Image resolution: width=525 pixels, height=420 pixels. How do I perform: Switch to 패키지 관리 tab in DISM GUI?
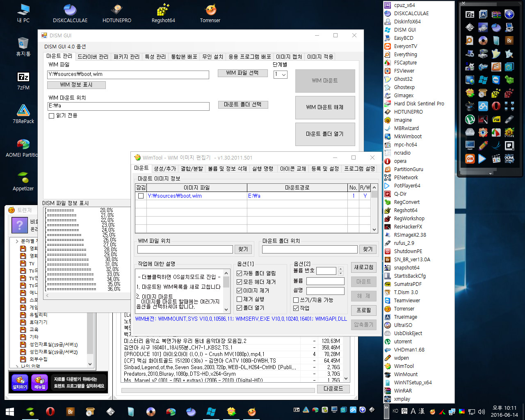(x=127, y=57)
